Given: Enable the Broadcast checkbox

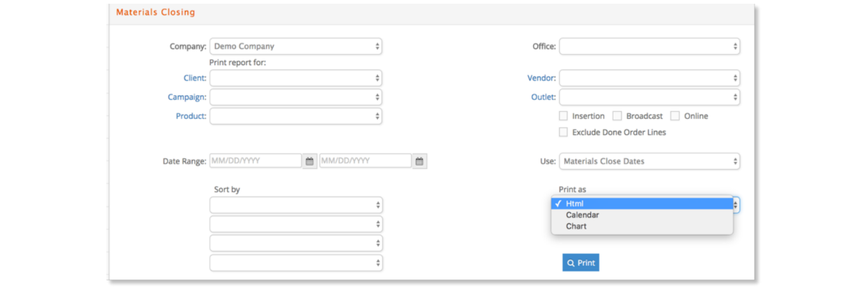Looking at the screenshot, I should [617, 116].
